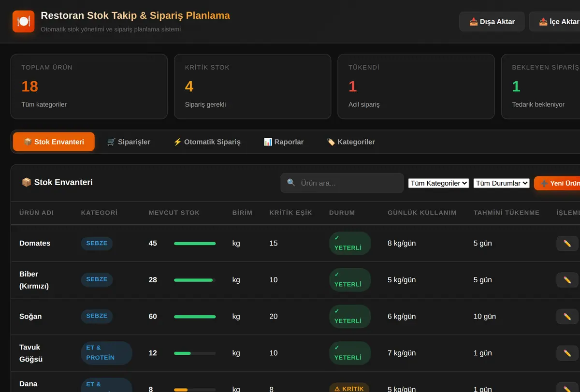Open the pencil edit icon for Biber (Kırmızı)
The image size is (580, 392).
click(567, 280)
